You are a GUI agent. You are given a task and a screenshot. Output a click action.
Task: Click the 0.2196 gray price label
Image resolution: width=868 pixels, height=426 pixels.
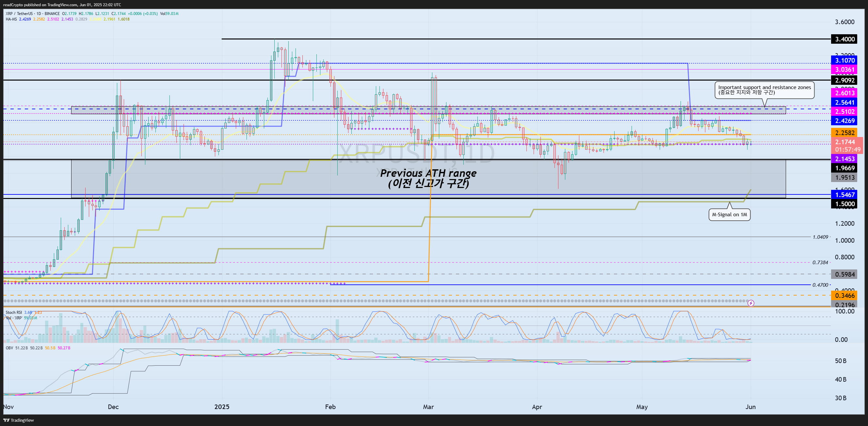point(845,305)
